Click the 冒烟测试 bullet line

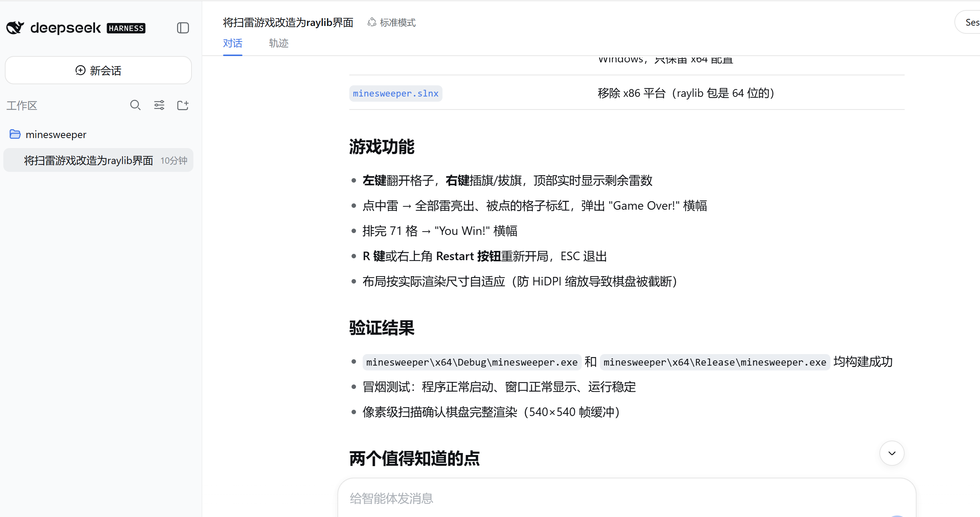(x=499, y=387)
